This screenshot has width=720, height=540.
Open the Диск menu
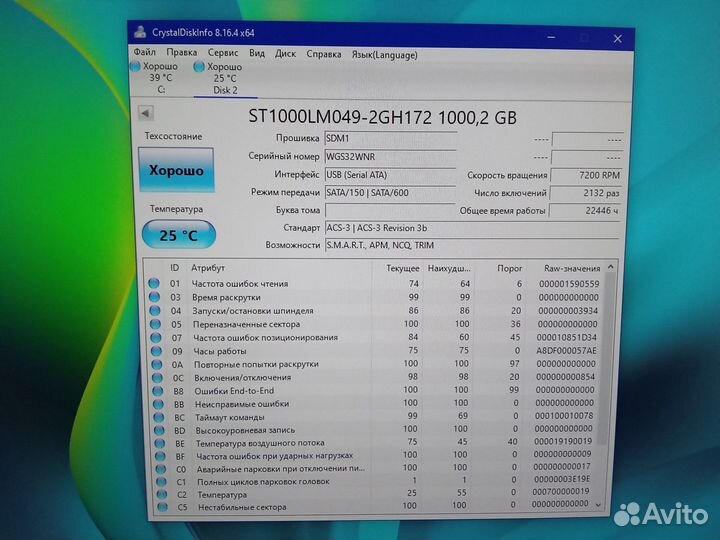pyautogui.click(x=285, y=53)
